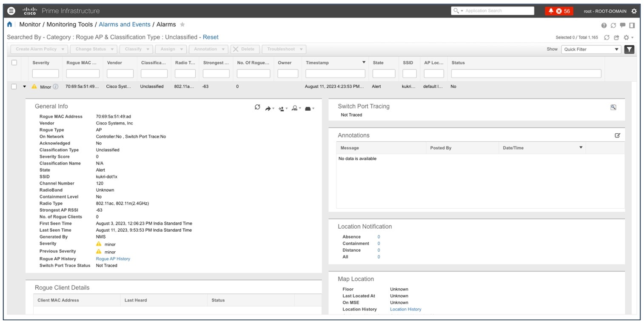Open the settings gear above the table
The width and height of the screenshot is (644, 322).
626,37
